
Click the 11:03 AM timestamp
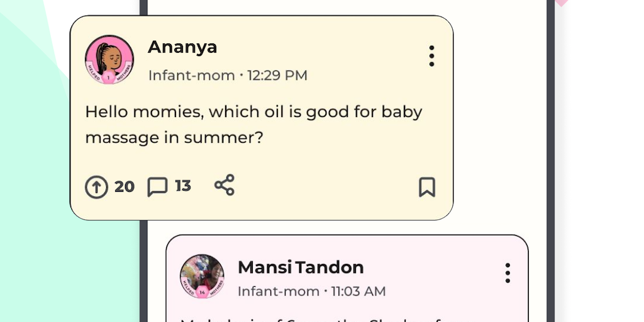(358, 292)
